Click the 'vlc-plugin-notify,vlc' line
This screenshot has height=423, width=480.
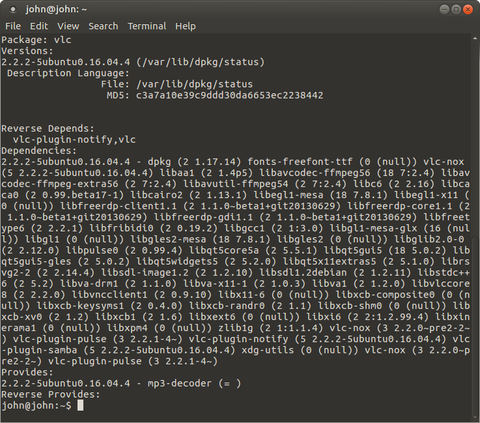tap(74, 140)
